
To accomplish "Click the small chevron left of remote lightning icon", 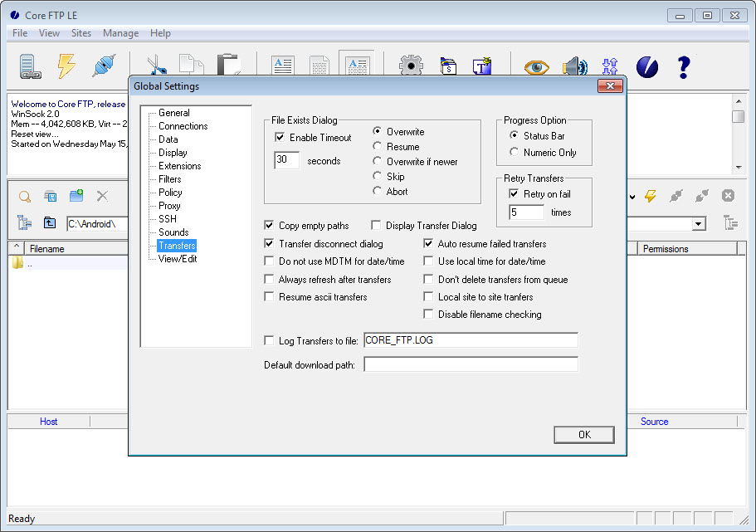I will [632, 197].
